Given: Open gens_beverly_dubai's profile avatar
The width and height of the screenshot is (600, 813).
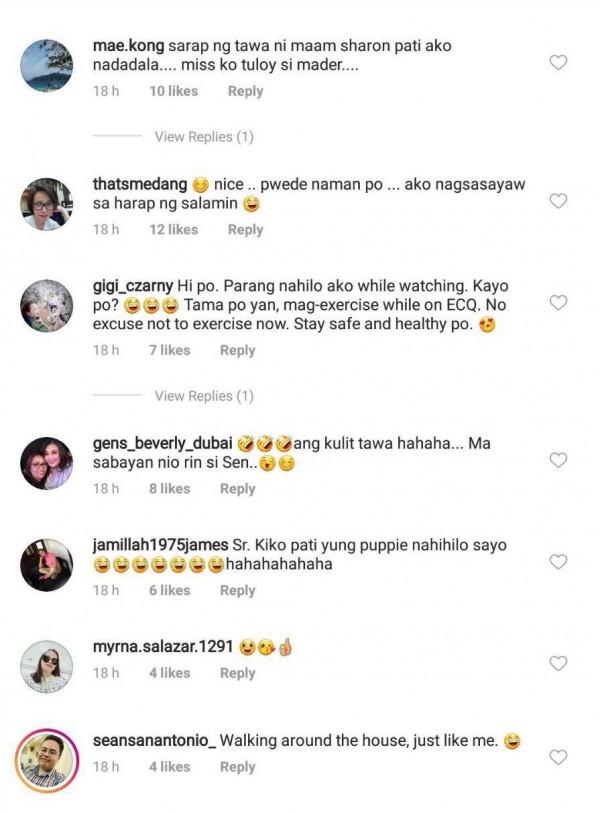Looking at the screenshot, I should tap(46, 463).
